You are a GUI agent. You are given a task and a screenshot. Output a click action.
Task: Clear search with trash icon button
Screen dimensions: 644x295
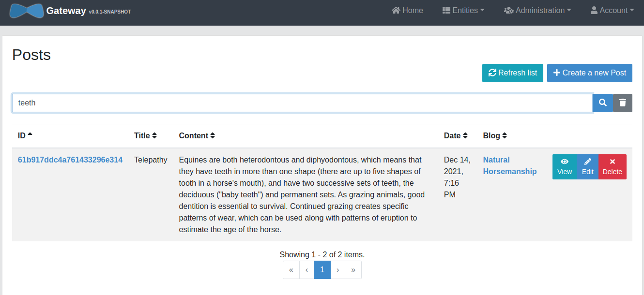(x=623, y=103)
